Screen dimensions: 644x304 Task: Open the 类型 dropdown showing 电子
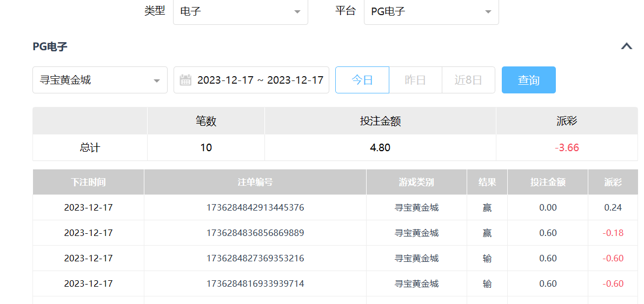point(240,11)
